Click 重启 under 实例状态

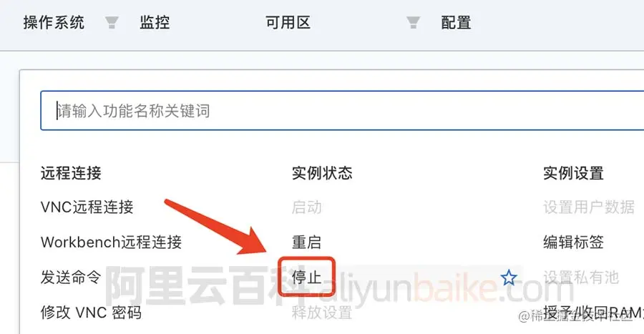[x=306, y=242]
